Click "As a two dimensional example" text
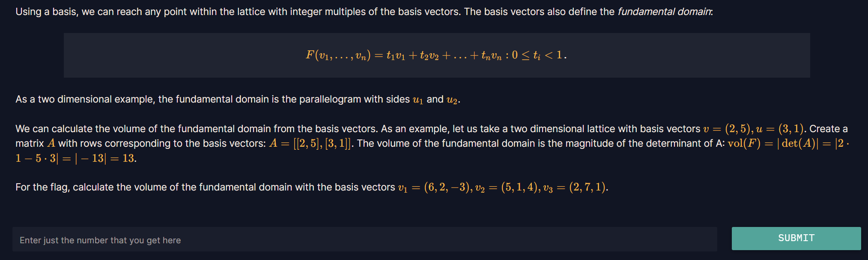This screenshot has width=868, height=260. click(x=85, y=100)
